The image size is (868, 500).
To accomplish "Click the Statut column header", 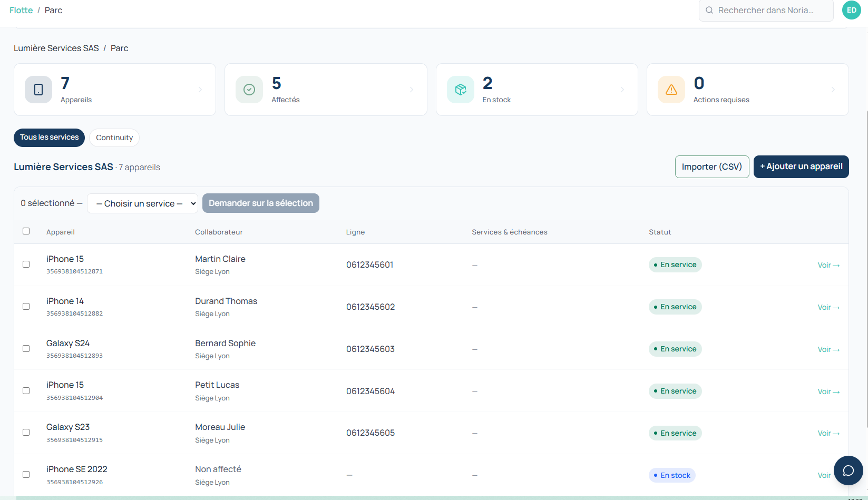I will coord(660,232).
